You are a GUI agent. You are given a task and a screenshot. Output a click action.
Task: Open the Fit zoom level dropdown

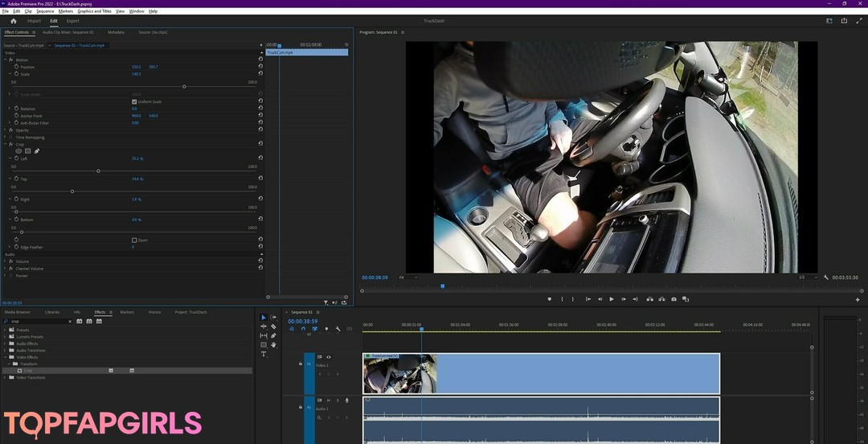click(407, 277)
